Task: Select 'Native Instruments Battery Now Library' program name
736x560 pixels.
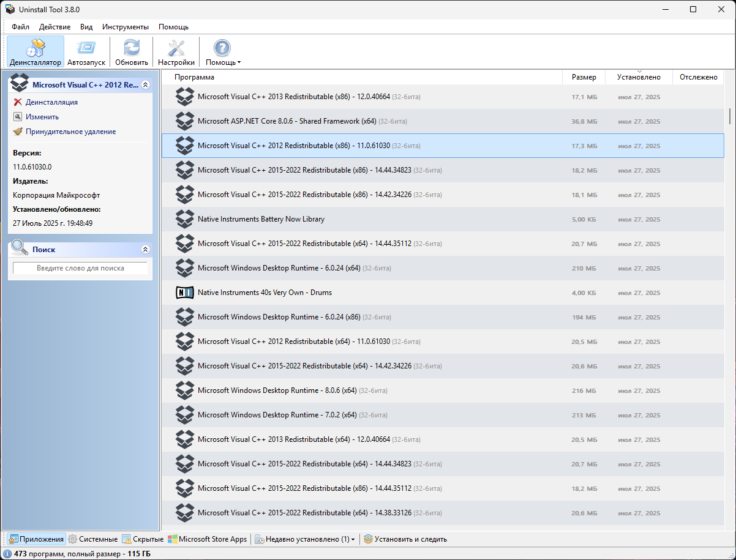Action: (x=261, y=219)
